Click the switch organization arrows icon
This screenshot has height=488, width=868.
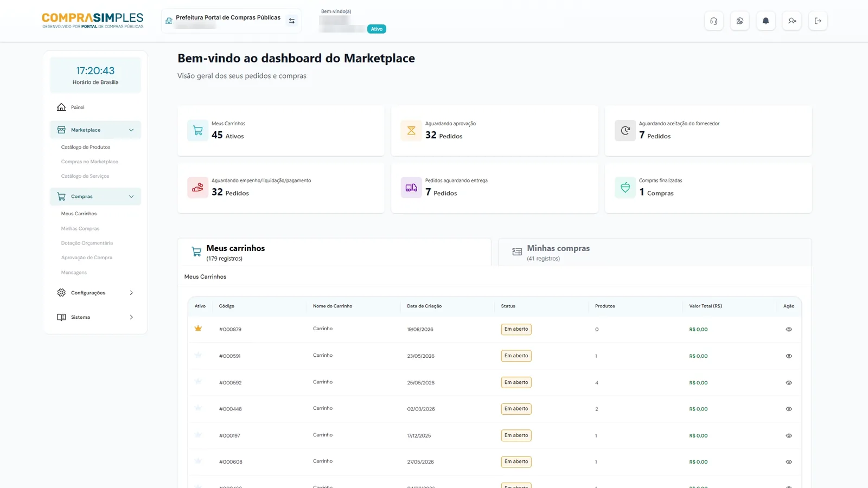click(292, 21)
